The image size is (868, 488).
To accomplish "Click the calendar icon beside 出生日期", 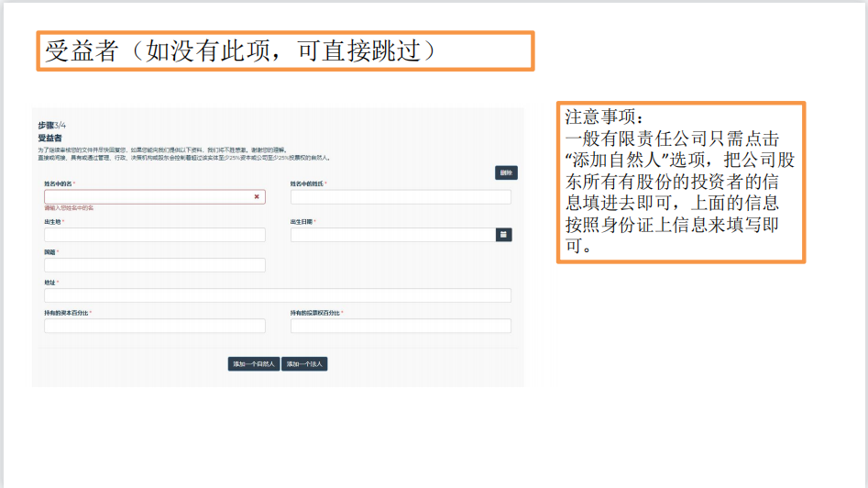I will click(503, 235).
